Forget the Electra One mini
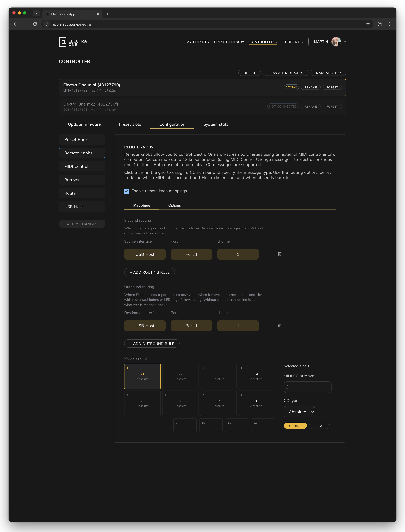Viewport: 405px width, 532px height. click(x=332, y=87)
